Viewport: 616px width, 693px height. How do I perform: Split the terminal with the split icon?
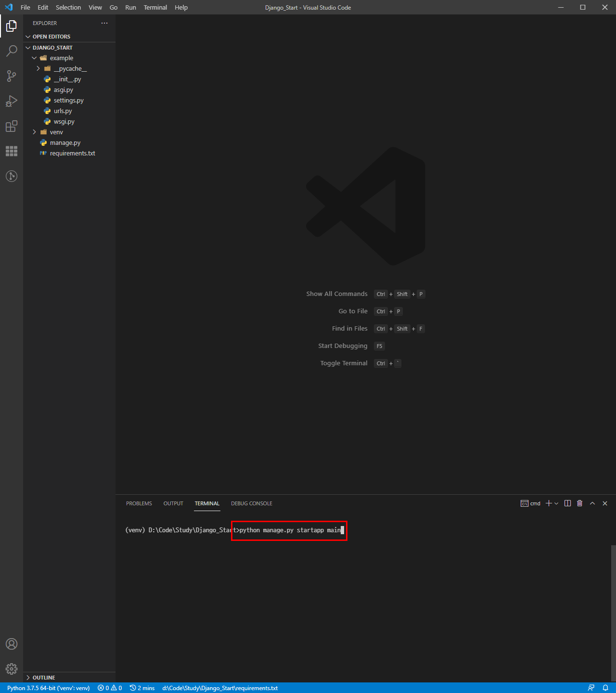568,503
